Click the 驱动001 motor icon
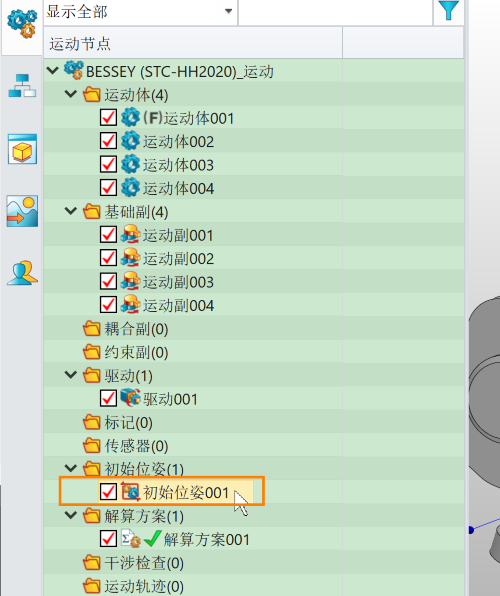 130,398
